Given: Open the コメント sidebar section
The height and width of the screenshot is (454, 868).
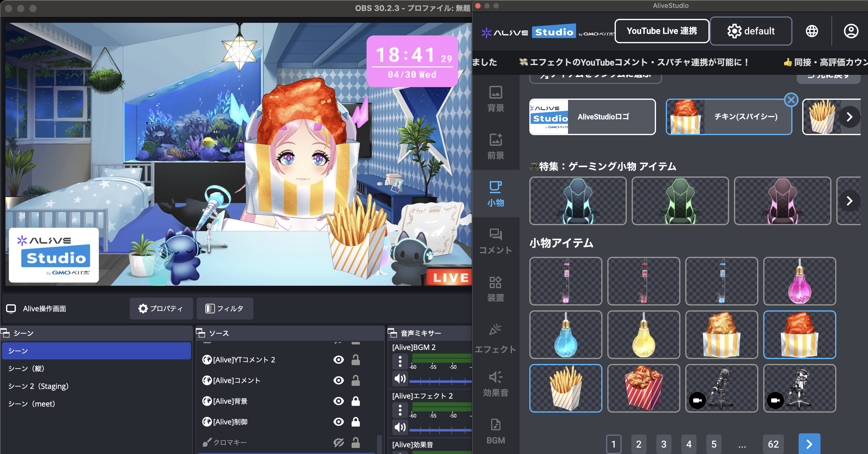Looking at the screenshot, I should click(495, 241).
